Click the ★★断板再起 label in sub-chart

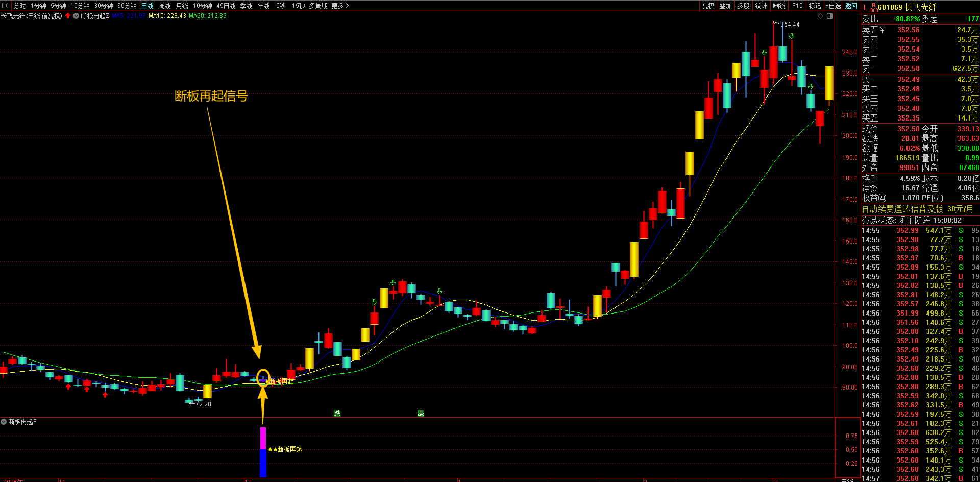click(285, 449)
